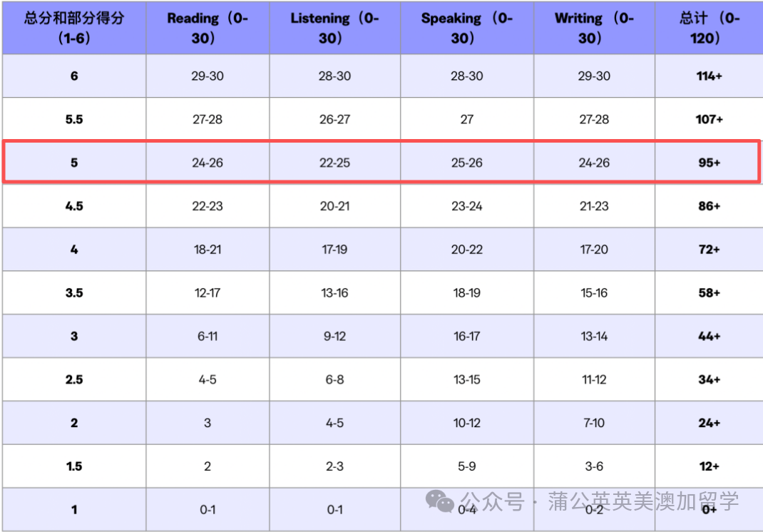Click Speaking score 10-12 cell

click(x=466, y=423)
